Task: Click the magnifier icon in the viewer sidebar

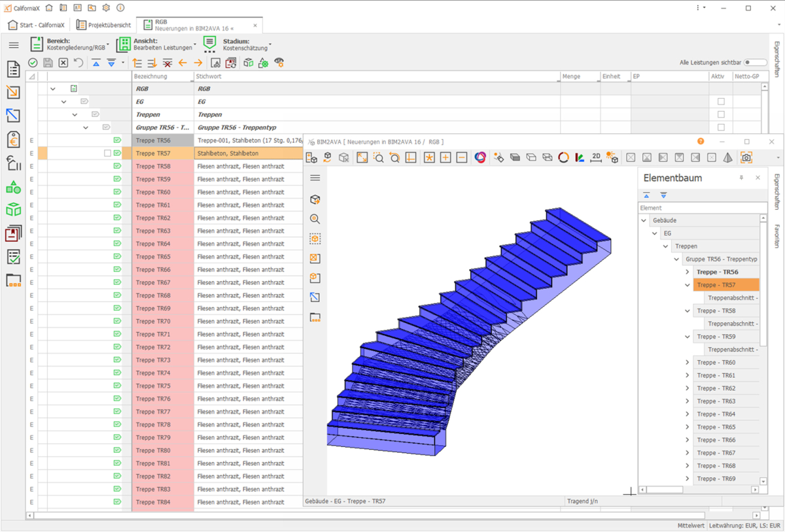Action: 315,220
